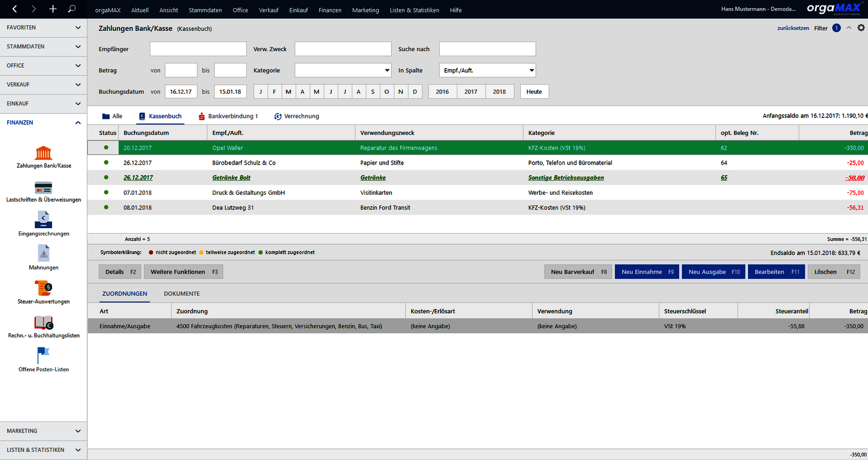Select the 4500 Fahrzeugkosten Zuordnung row
868x460 pixels.
point(478,326)
